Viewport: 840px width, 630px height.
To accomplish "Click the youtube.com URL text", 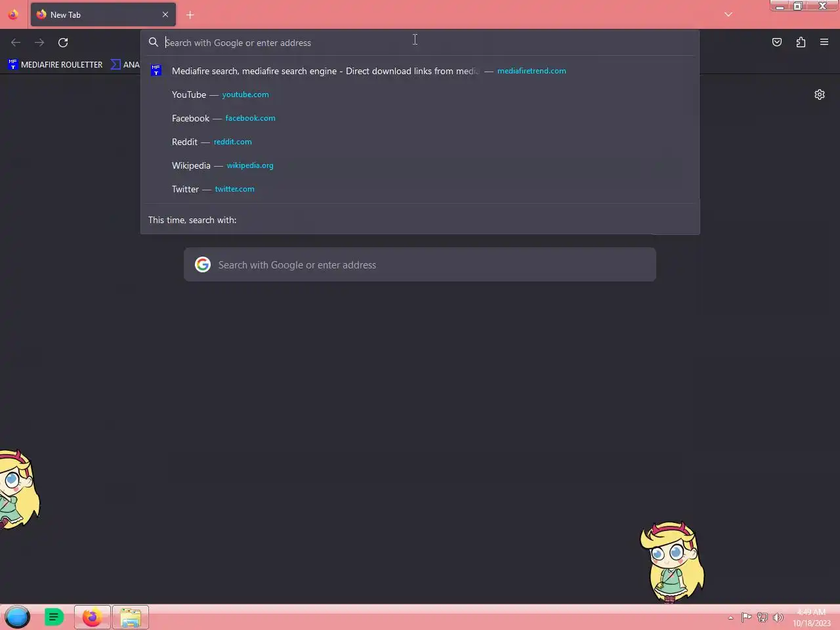I will (245, 94).
